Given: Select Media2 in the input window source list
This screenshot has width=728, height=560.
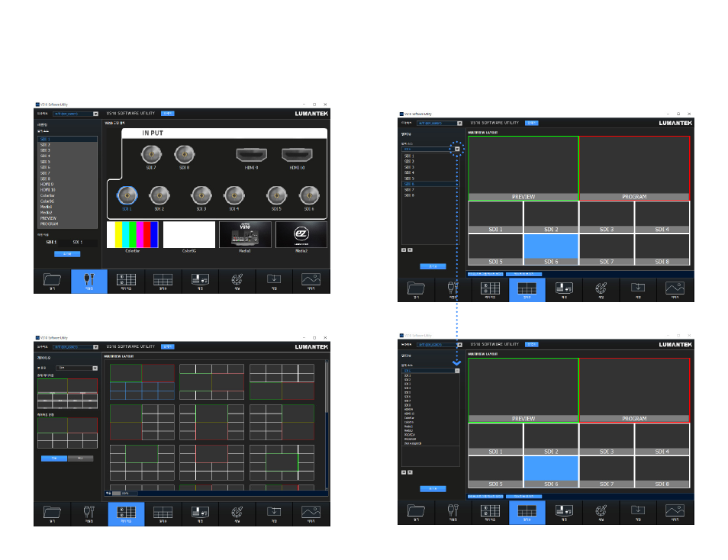Looking at the screenshot, I should point(68,213).
